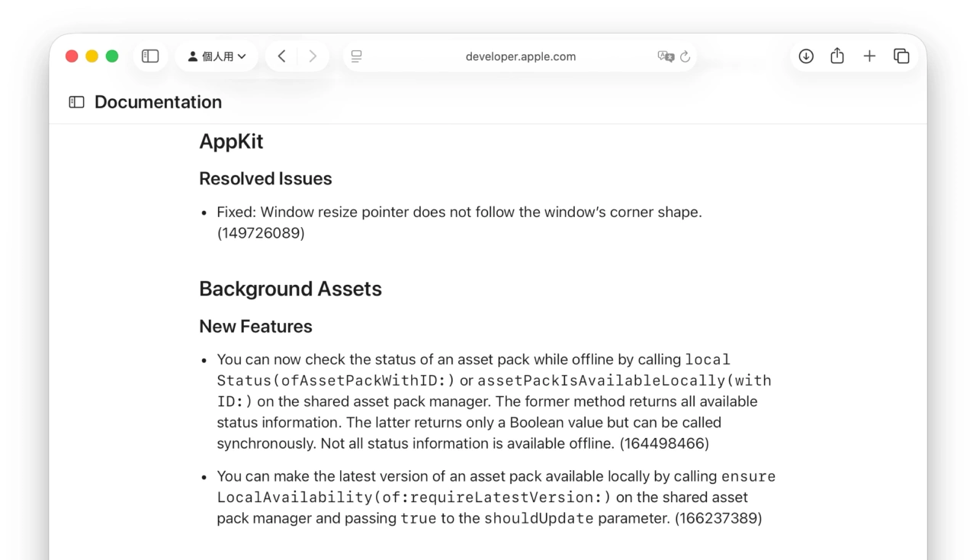
Task: Open a new Safari tab
Action: 869,56
